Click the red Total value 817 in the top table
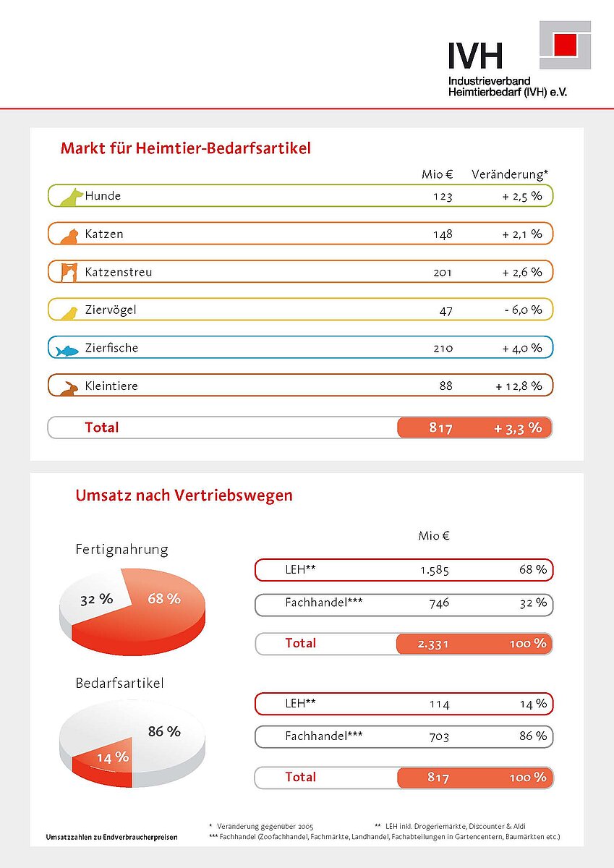This screenshot has height=868, width=614. (440, 428)
